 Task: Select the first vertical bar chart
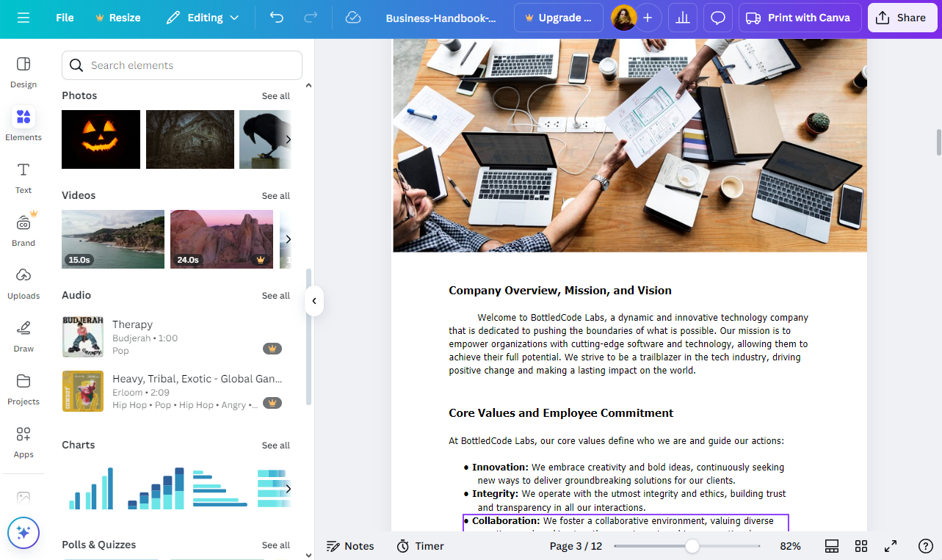coord(92,488)
